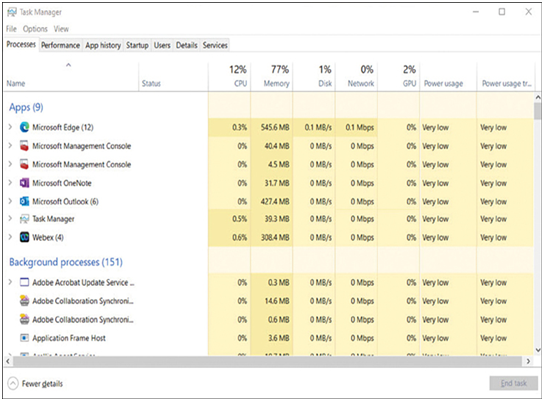Click the 31.7 MB memory value for OneNote
The image size is (545, 401).
coord(277,183)
